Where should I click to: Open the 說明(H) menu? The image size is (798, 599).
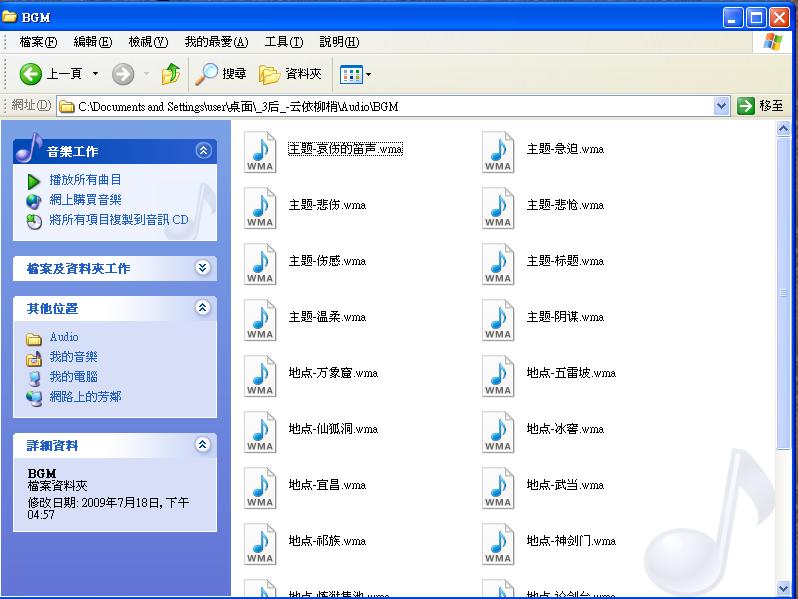pyautogui.click(x=339, y=42)
